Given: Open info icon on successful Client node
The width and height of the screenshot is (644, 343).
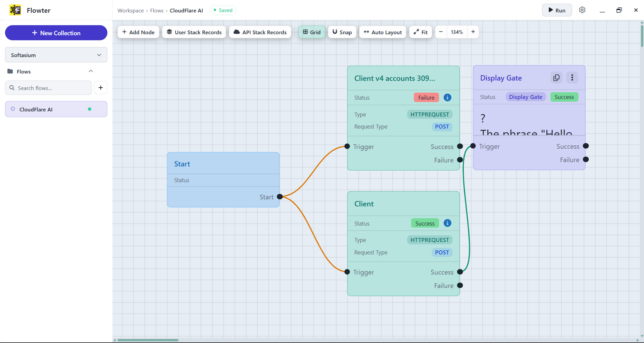Looking at the screenshot, I should [x=447, y=223].
